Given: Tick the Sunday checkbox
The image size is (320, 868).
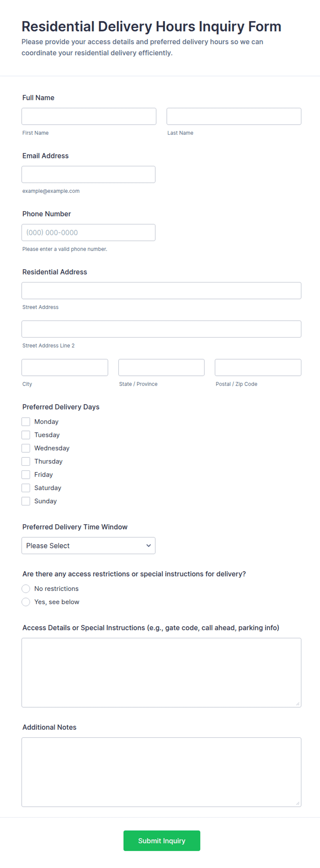Looking at the screenshot, I should [26, 501].
